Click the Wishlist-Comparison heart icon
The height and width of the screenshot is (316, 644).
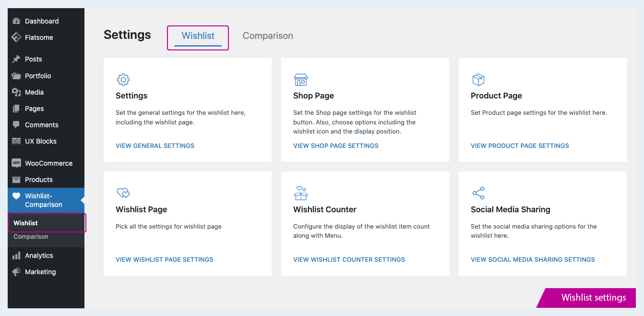click(16, 196)
